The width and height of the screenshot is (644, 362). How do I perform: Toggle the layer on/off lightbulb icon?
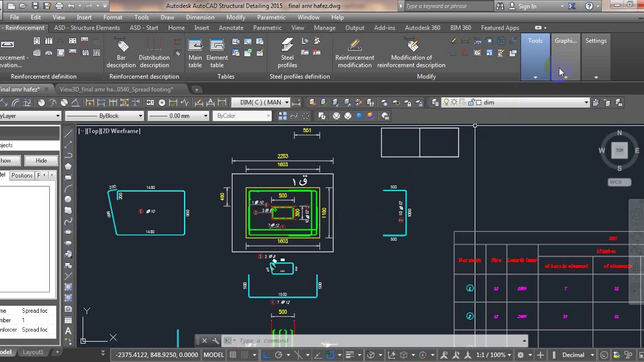click(x=446, y=103)
